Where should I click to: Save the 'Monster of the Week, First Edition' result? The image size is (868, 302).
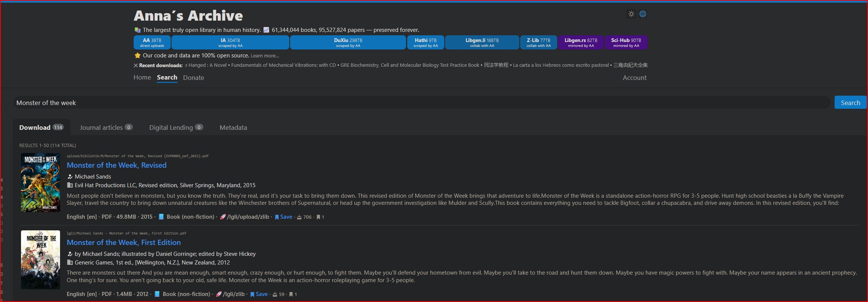point(259,294)
